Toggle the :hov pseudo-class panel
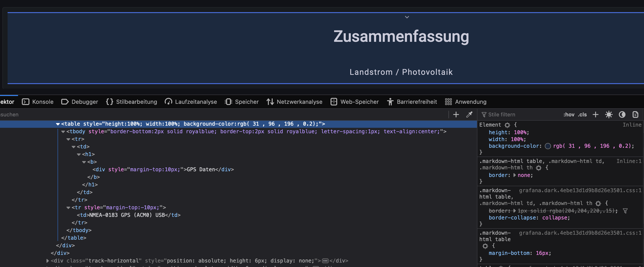 [569, 114]
